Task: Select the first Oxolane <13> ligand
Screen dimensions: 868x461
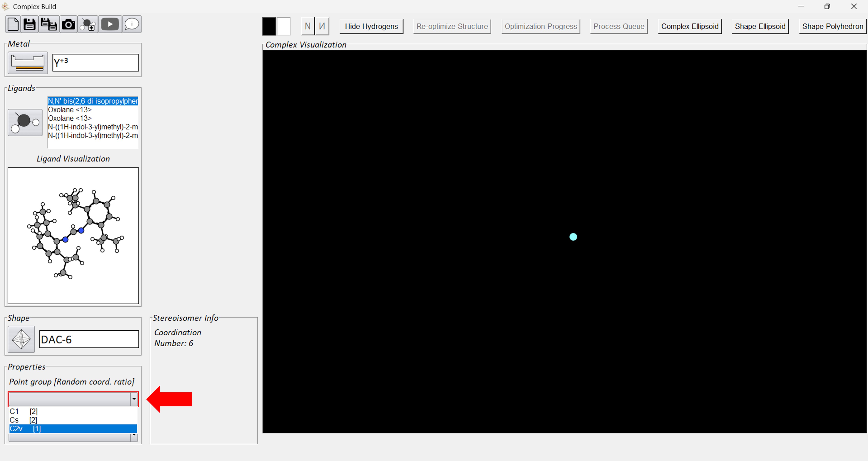Action: 70,109
